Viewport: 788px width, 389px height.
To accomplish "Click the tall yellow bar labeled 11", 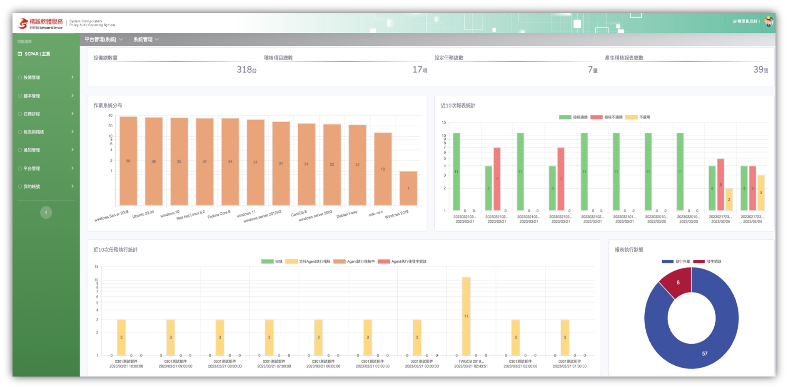I will pos(466,316).
